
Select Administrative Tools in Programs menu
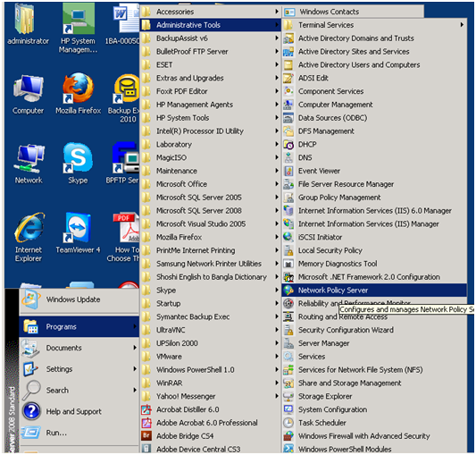tap(210, 25)
